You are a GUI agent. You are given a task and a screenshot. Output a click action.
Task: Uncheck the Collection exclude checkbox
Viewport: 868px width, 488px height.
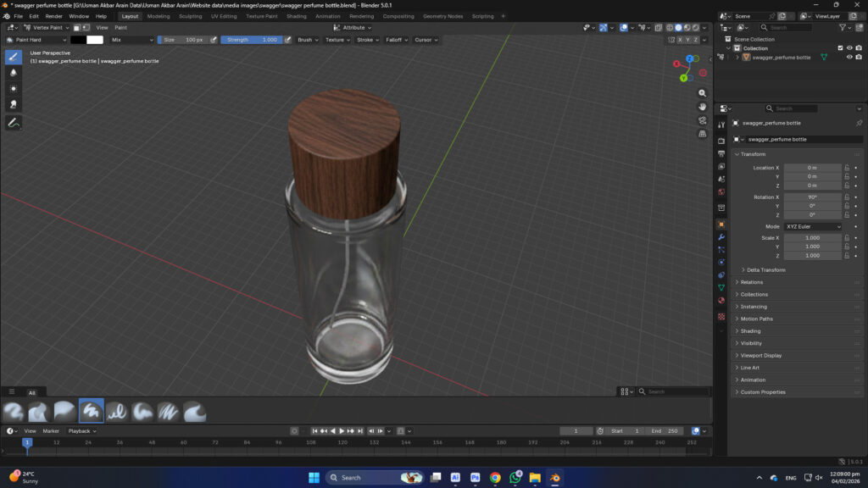840,48
